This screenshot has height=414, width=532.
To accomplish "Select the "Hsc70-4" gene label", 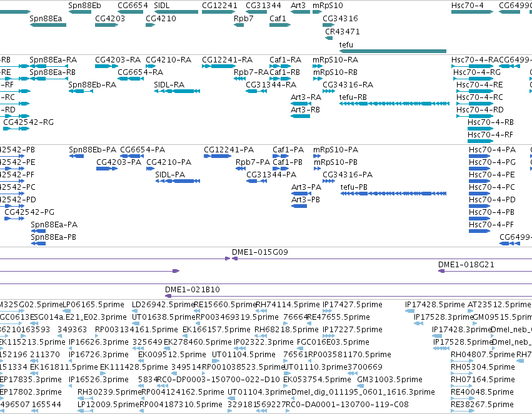I will pyautogui.click(x=468, y=6).
